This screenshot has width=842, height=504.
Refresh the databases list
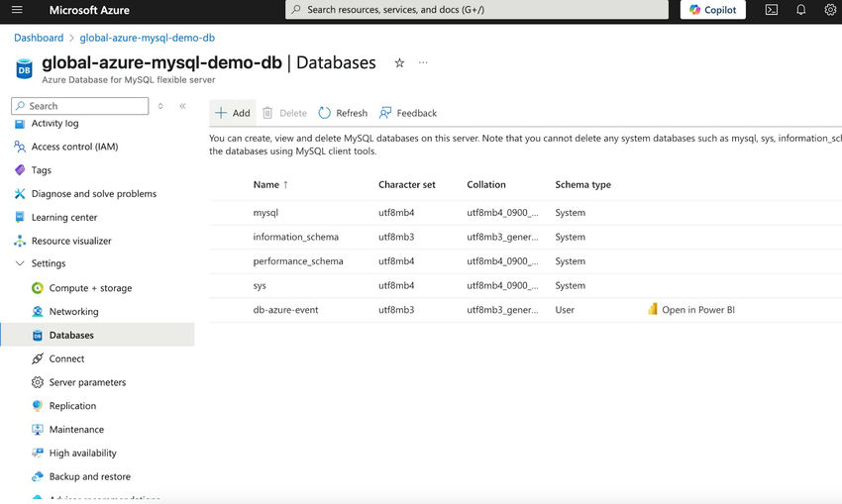click(343, 113)
